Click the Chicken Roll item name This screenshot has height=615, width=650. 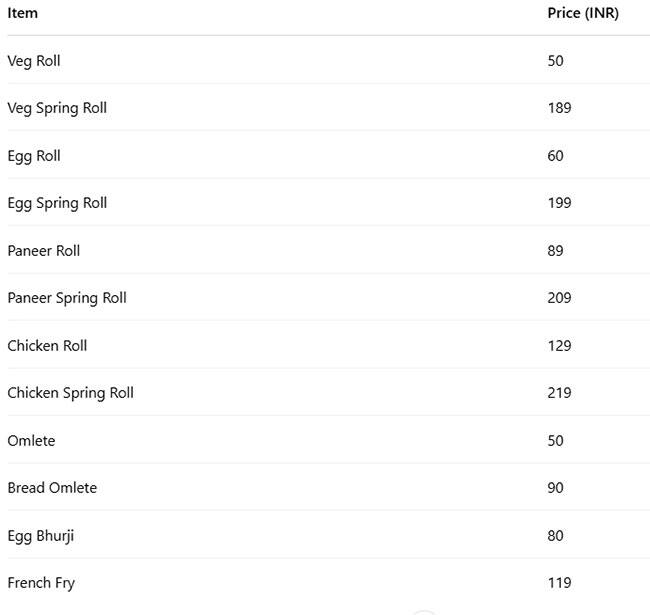(x=47, y=346)
